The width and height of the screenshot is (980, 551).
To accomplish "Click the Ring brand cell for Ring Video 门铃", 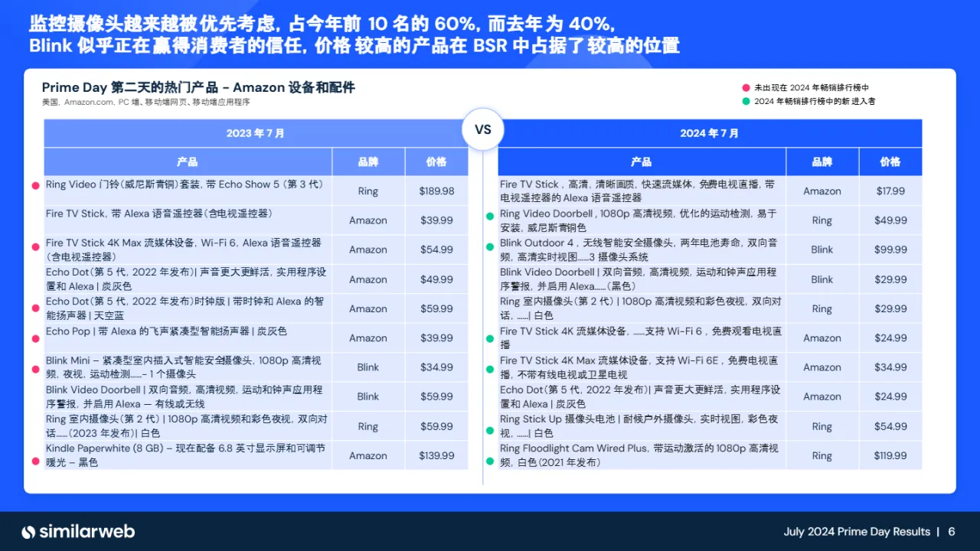I will pyautogui.click(x=368, y=191).
